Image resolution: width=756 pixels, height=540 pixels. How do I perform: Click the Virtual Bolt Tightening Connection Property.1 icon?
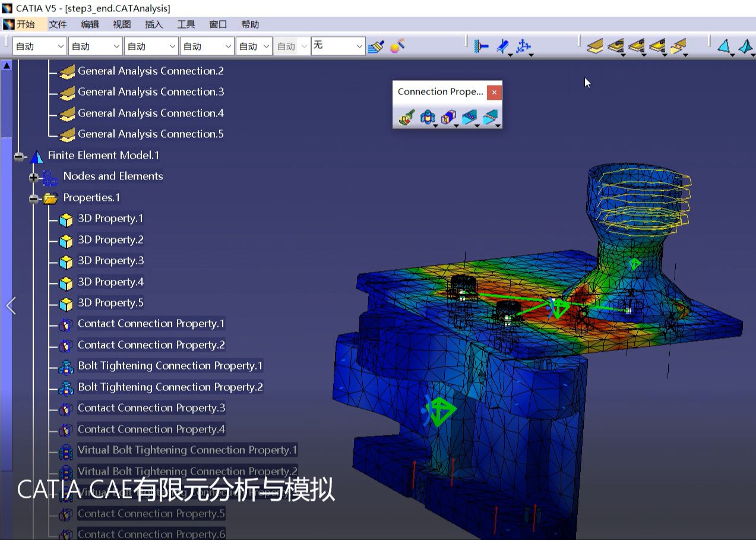(x=67, y=451)
